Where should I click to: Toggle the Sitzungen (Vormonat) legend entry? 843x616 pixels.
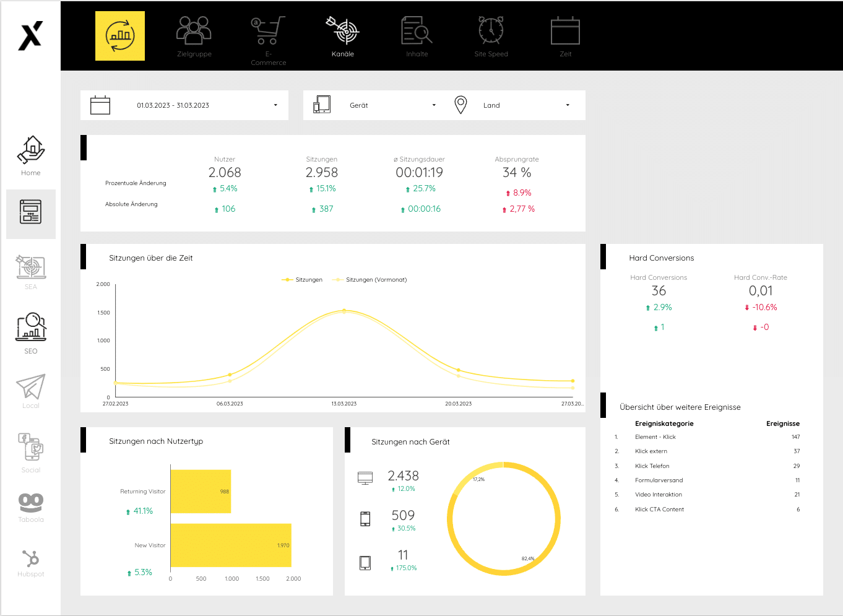click(x=370, y=280)
